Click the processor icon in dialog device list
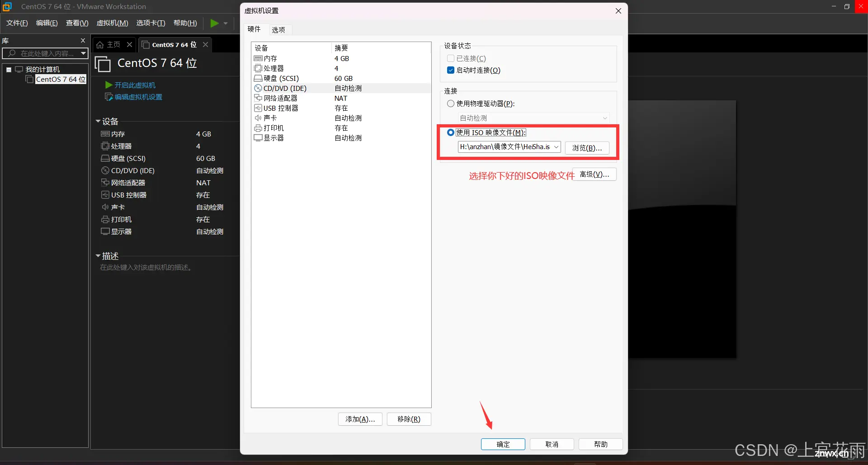This screenshot has height=465, width=868. click(x=258, y=68)
